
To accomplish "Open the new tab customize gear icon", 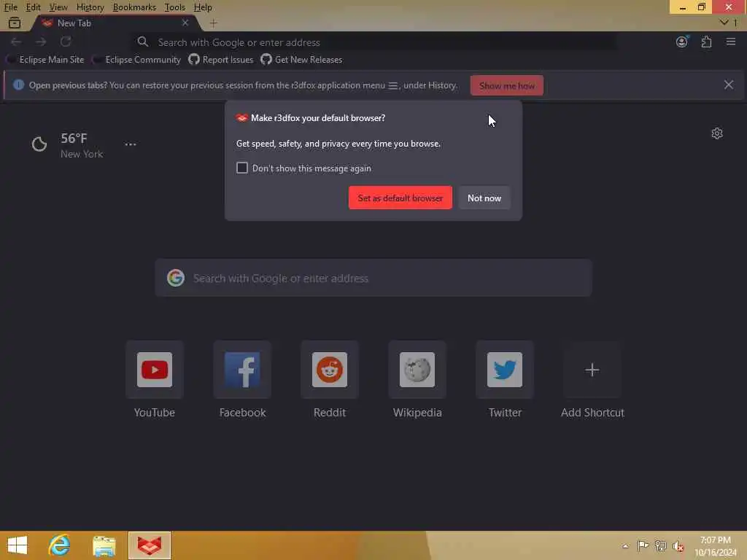I will coord(717,133).
